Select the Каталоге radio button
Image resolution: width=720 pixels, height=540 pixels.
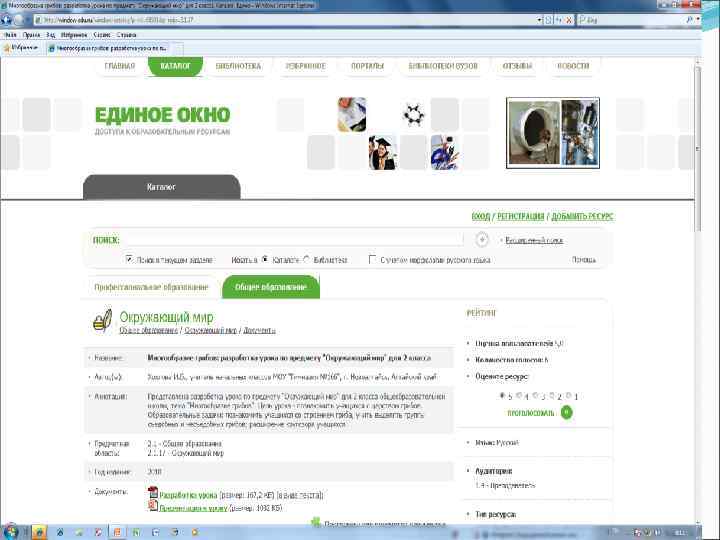tap(265, 259)
